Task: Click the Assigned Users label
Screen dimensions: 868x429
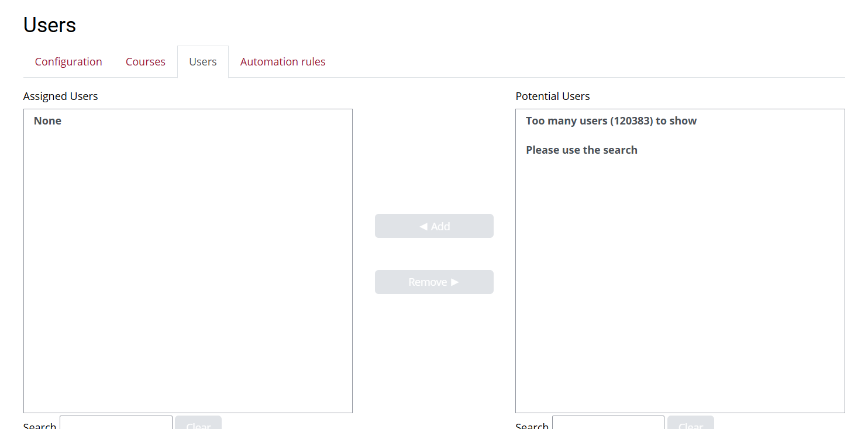Action: [x=61, y=96]
